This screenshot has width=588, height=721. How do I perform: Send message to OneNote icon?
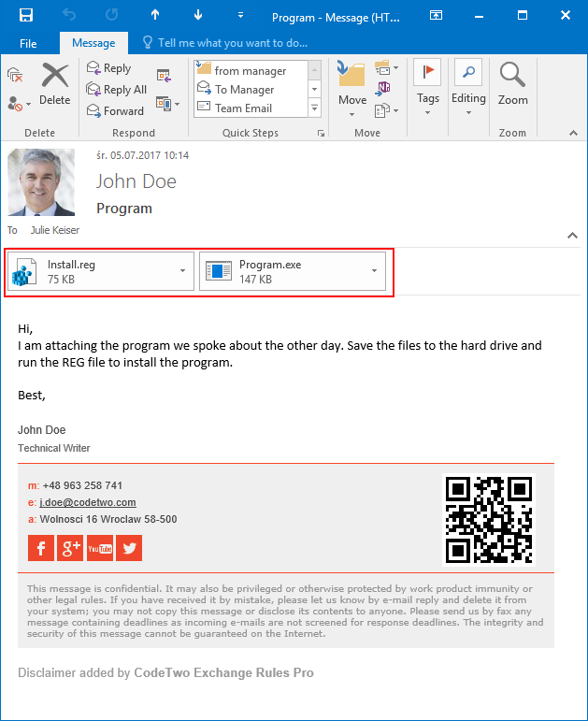click(x=382, y=88)
